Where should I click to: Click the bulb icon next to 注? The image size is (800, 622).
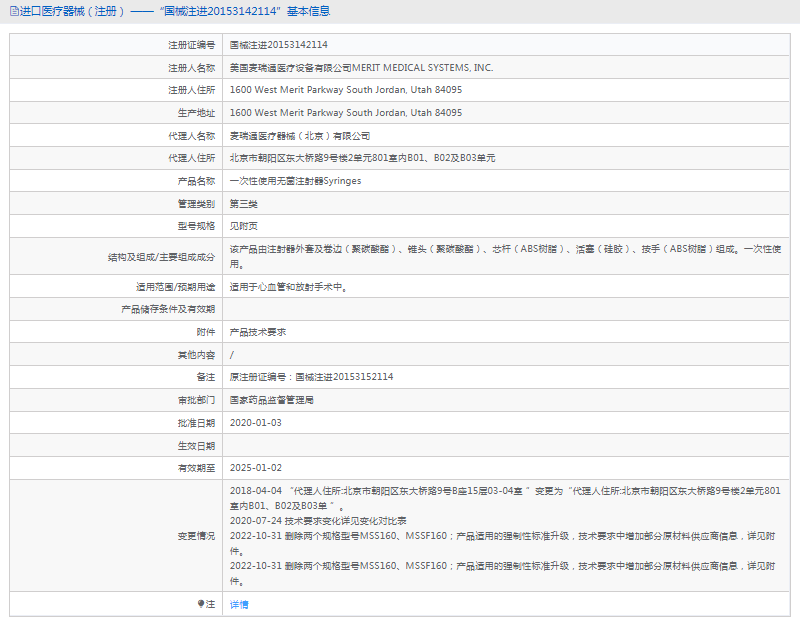[200, 604]
